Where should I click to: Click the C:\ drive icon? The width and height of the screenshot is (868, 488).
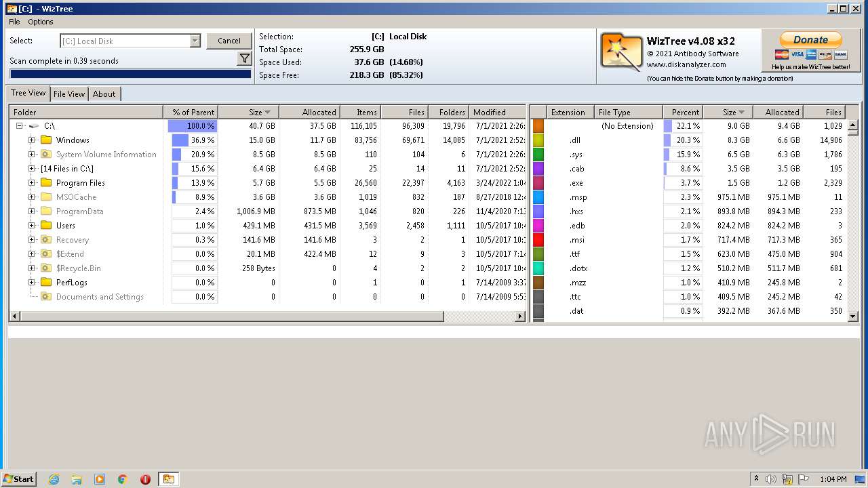[x=34, y=126]
